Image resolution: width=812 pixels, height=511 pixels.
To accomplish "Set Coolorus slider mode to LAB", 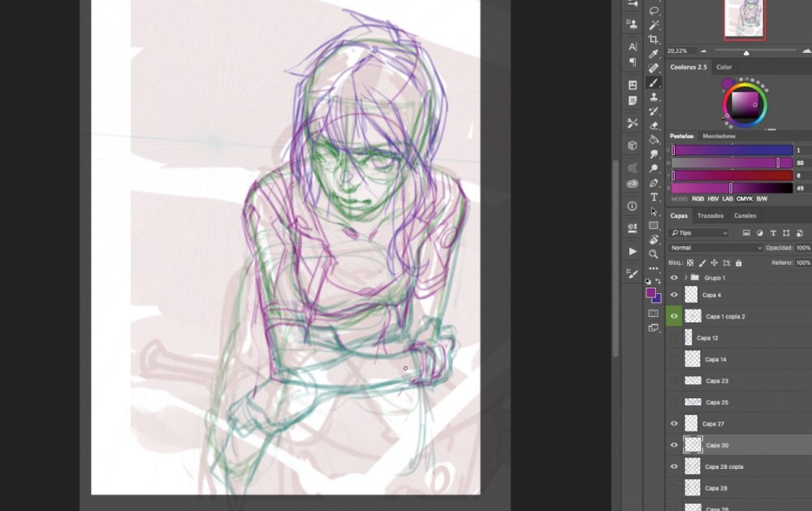I will point(728,199).
